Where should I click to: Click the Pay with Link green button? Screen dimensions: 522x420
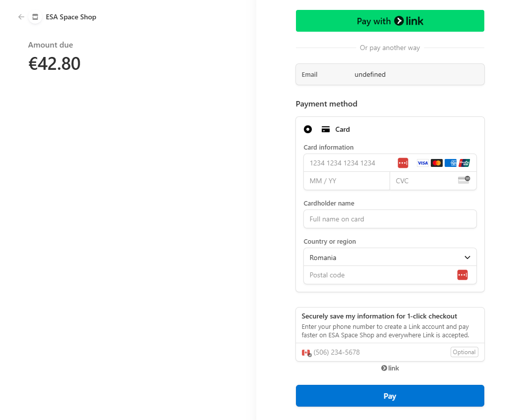pos(390,21)
